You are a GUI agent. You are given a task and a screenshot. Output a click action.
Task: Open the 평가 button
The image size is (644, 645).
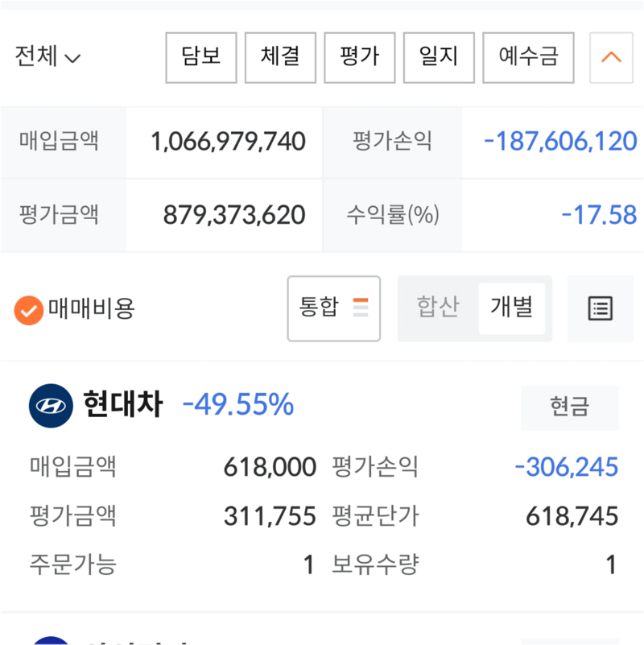pos(360,58)
